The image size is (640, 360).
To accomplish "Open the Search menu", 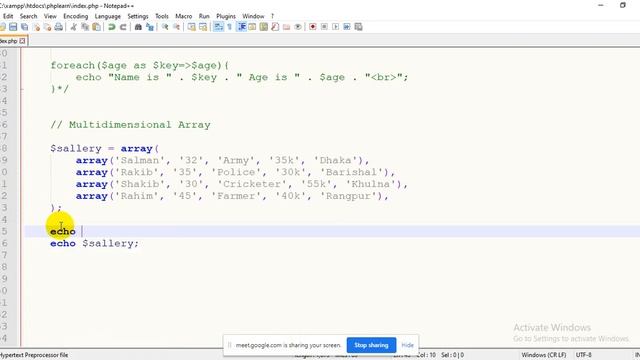I will coord(29,16).
